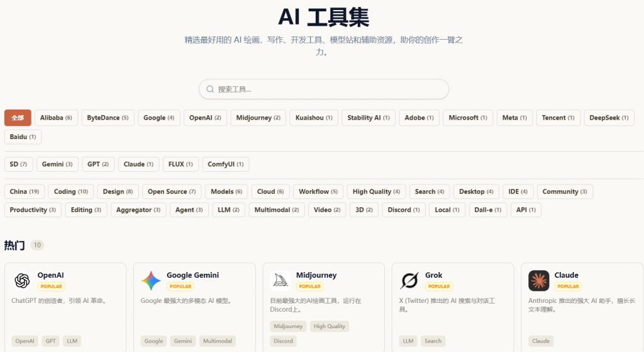Filter by Midjourney company tag
The image size is (644, 352).
pyautogui.click(x=258, y=118)
